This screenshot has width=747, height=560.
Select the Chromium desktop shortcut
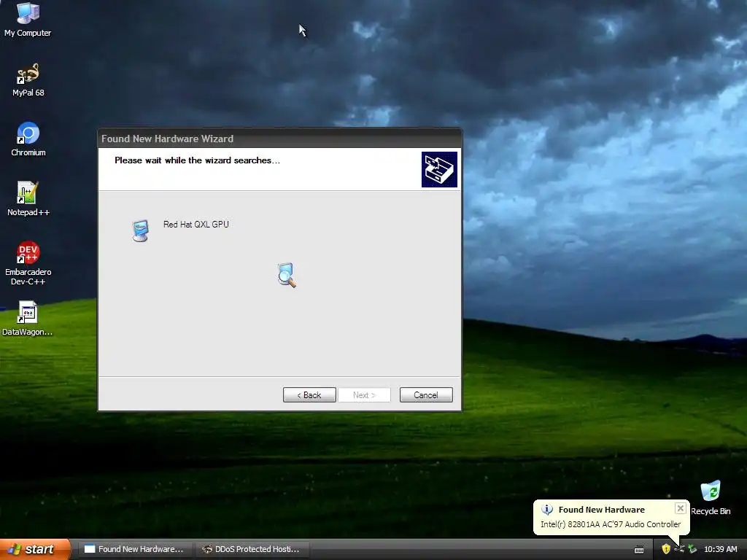[28, 139]
